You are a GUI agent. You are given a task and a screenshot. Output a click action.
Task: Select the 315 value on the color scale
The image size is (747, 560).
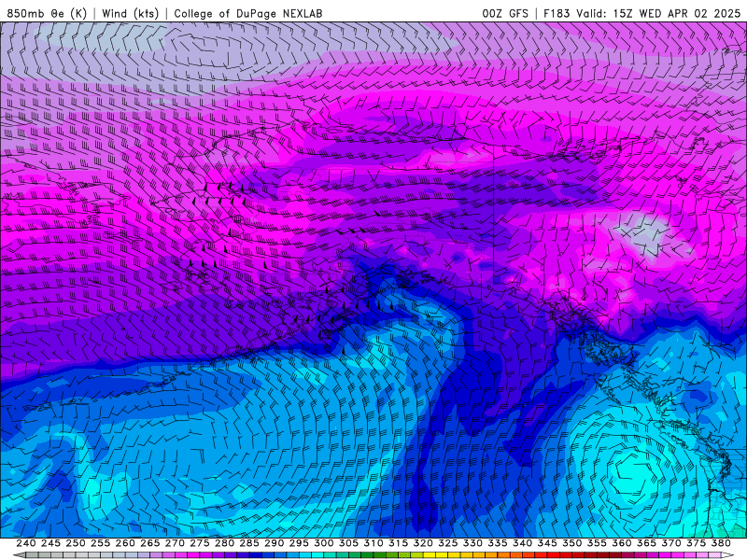(398, 543)
